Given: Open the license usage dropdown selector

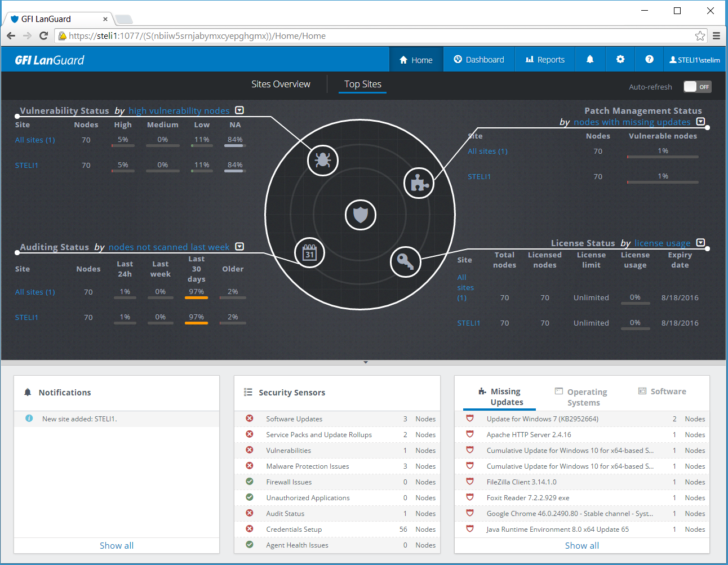Looking at the screenshot, I should pos(700,242).
